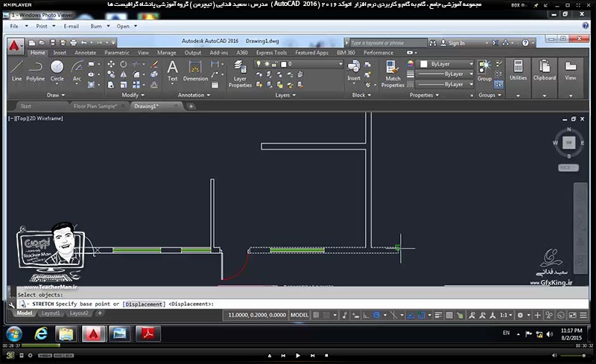Click E-mail in Windows Photo Viewer
The image size is (596, 364).
pos(71,26)
